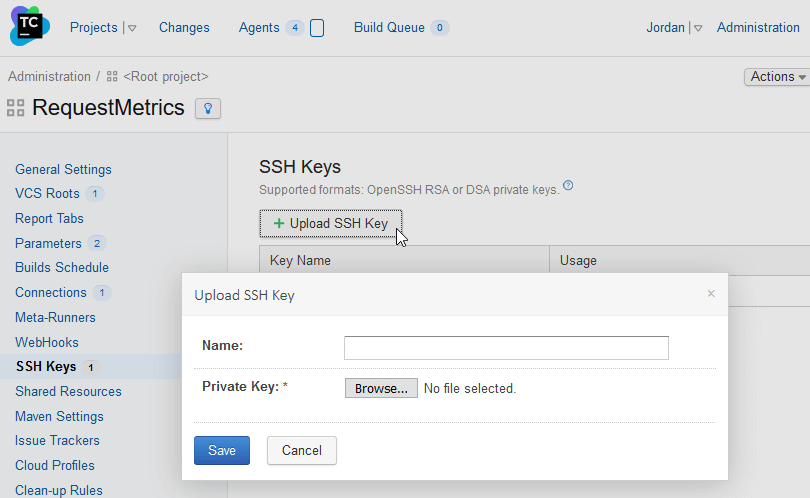
Task: Open the Build Queue page
Action: point(389,27)
